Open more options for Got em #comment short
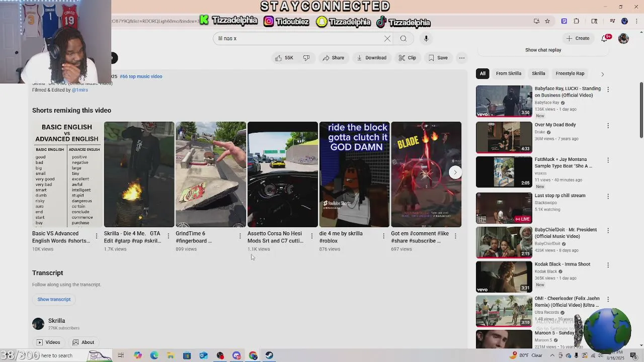 455,236
